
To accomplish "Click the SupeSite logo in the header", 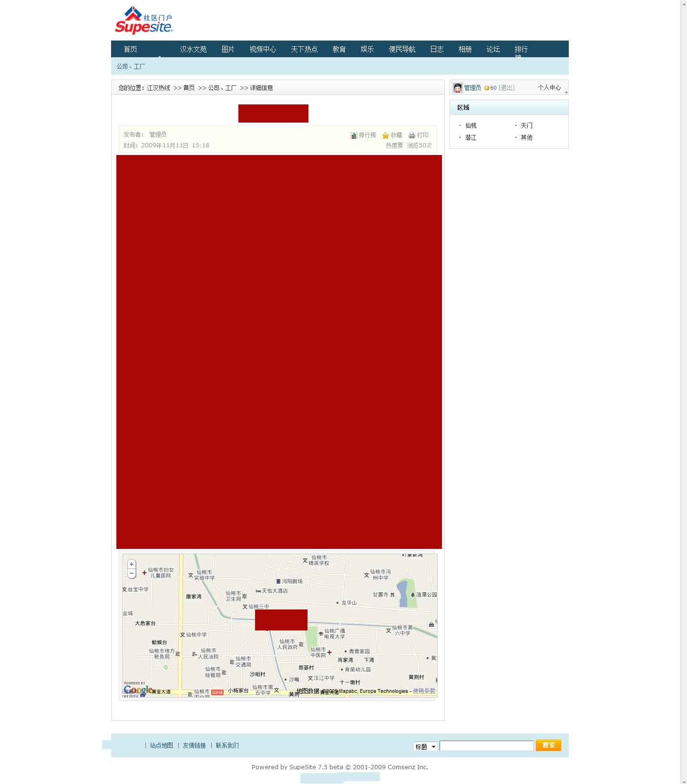I will [144, 21].
